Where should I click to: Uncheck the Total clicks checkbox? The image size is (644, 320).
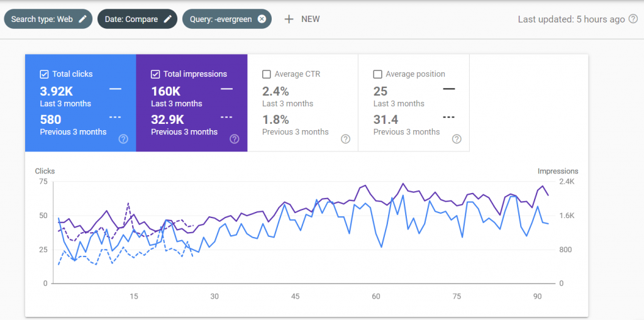(x=44, y=74)
